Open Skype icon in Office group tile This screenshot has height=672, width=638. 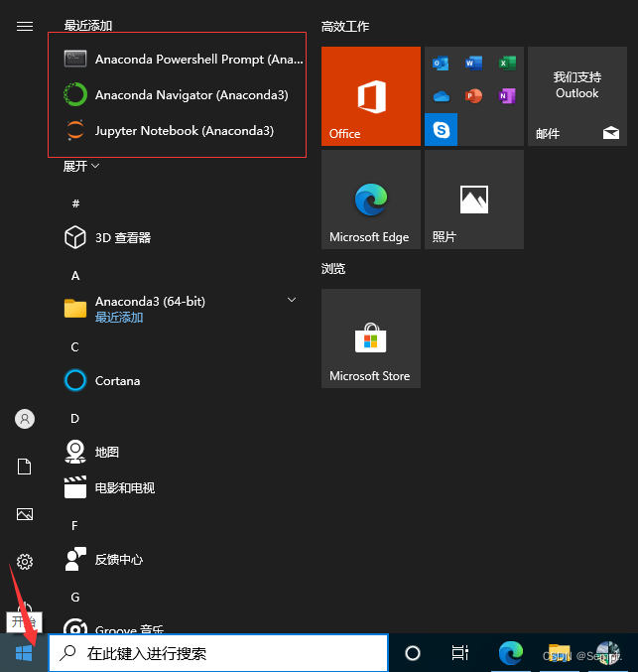pos(441,129)
